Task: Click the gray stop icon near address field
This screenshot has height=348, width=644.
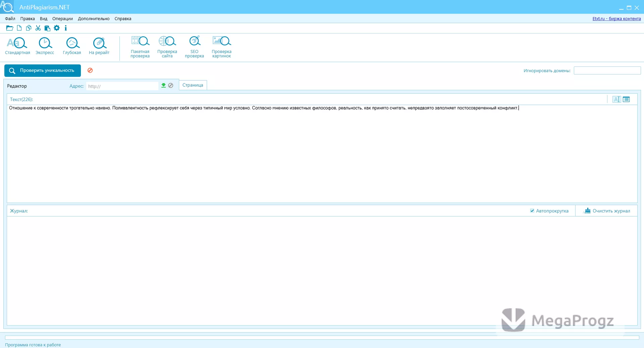Action: click(171, 85)
